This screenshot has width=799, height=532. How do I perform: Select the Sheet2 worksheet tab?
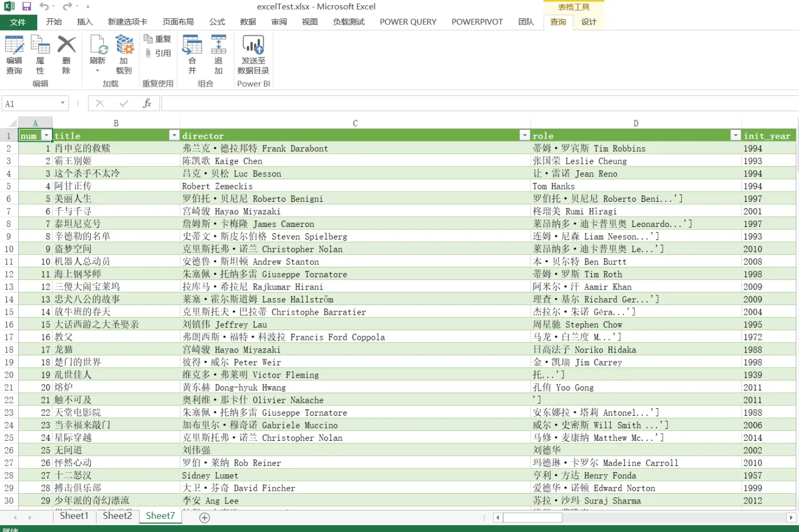point(118,516)
